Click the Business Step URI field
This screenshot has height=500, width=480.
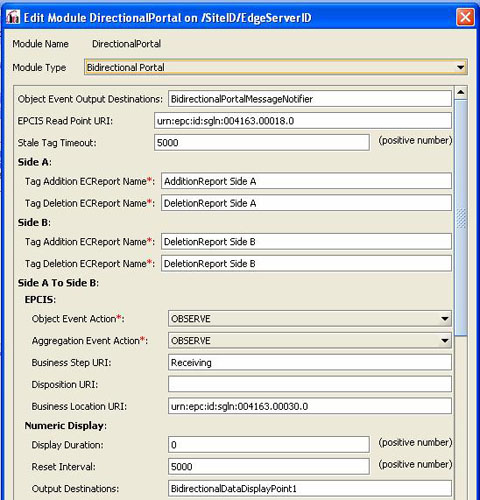pos(310,362)
